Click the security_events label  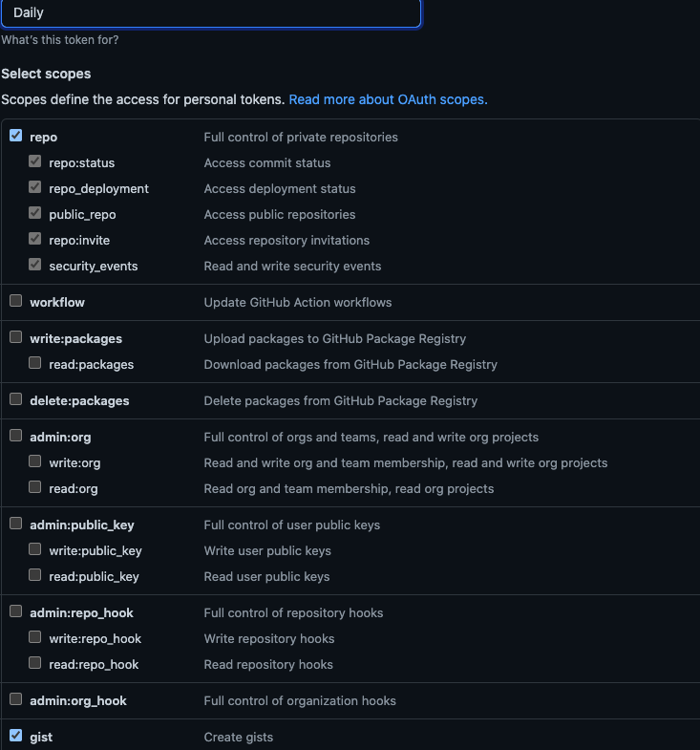point(94,267)
